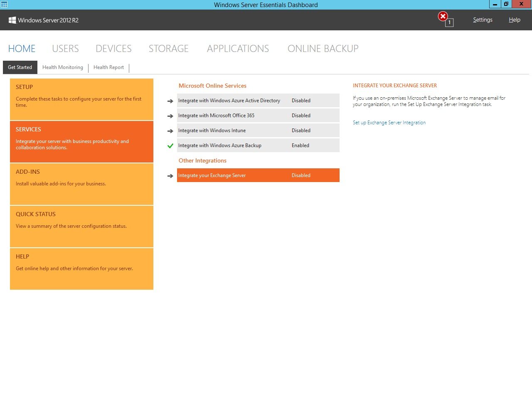Go to the DEVICES section

coord(113,49)
